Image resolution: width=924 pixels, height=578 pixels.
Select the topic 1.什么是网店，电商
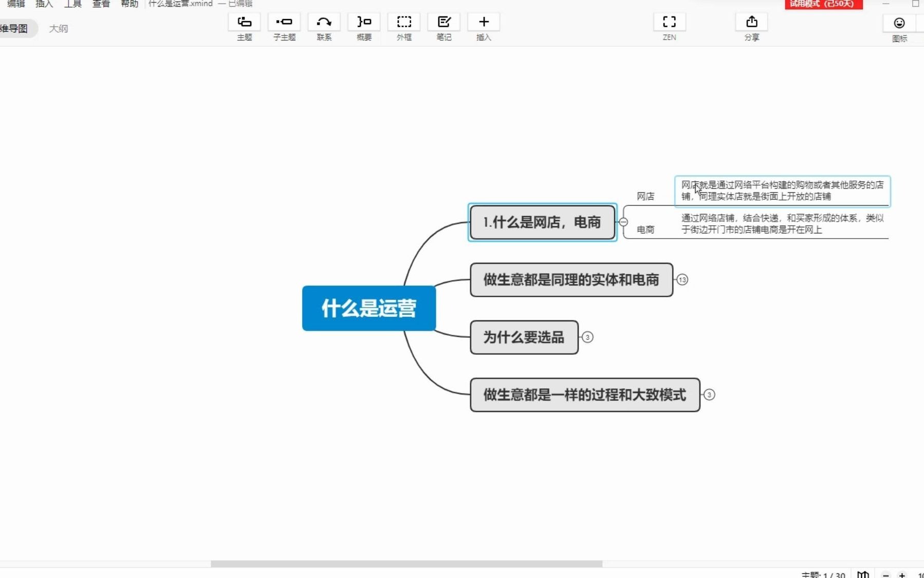click(542, 222)
